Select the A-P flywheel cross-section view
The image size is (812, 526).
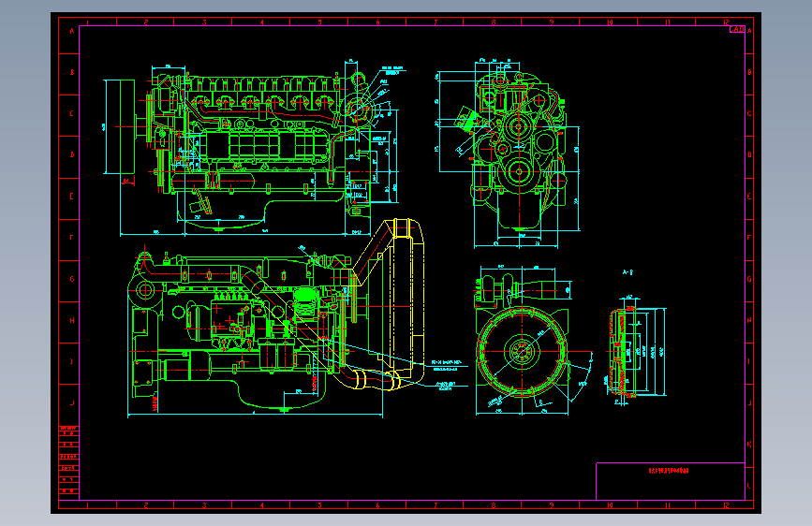tap(623, 353)
